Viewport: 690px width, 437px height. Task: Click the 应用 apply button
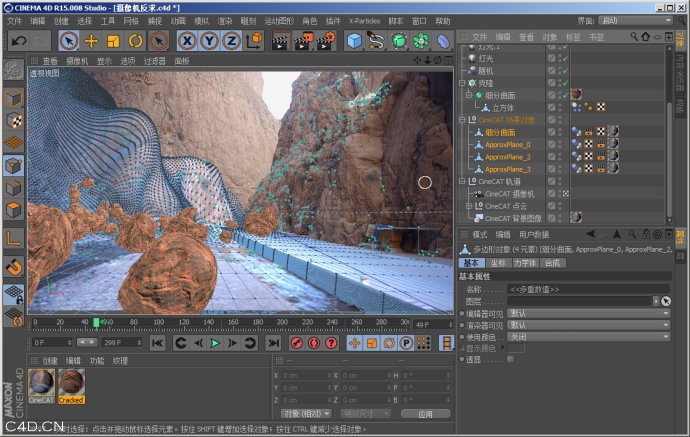[x=426, y=414]
